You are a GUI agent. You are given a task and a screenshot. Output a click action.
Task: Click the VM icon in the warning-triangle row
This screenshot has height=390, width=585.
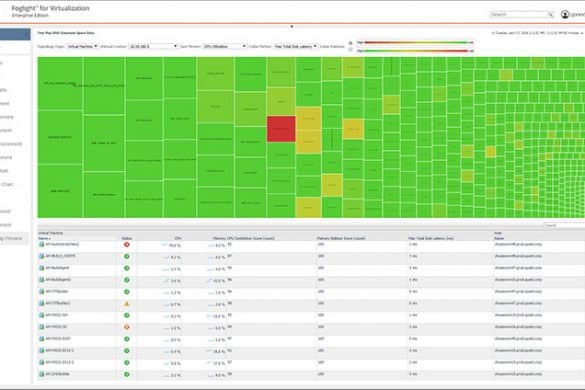pyautogui.click(x=41, y=303)
